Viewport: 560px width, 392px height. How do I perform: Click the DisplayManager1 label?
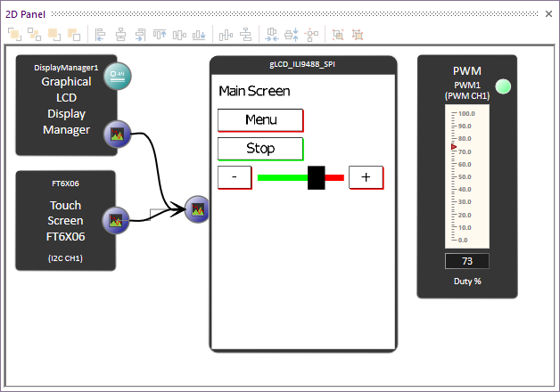(66, 68)
